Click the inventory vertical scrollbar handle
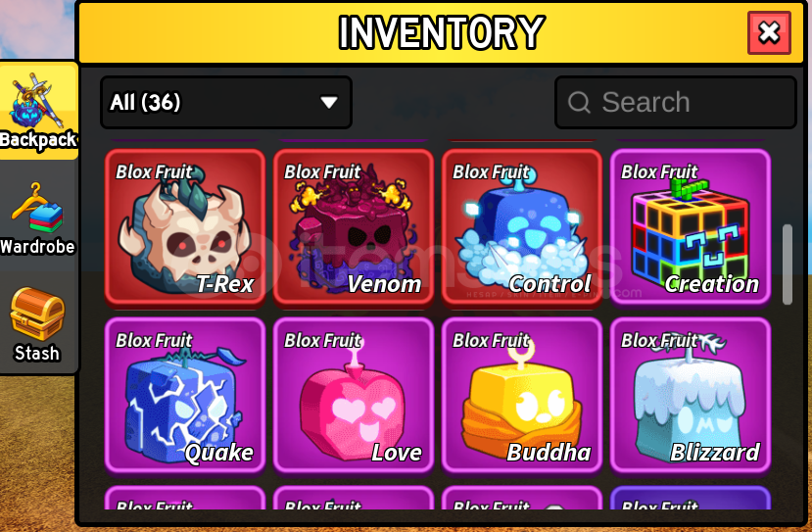 click(788, 265)
